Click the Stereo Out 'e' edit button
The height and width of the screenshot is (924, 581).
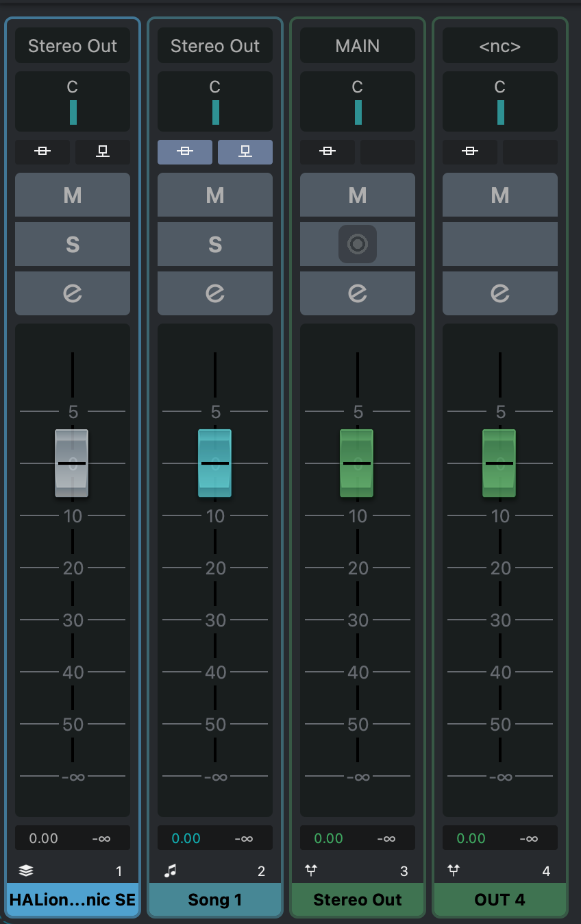(x=358, y=293)
